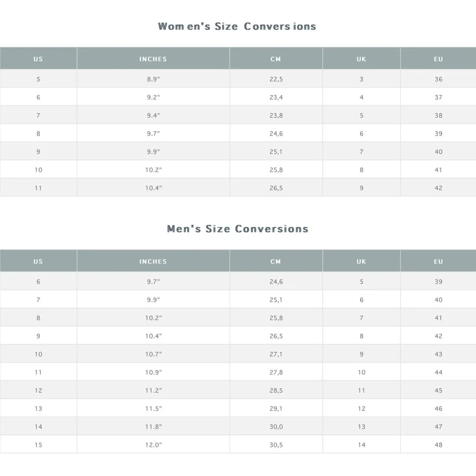The width and height of the screenshot is (476, 476).
Task: Click men's 27,1 cm cell
Action: coord(276,354)
